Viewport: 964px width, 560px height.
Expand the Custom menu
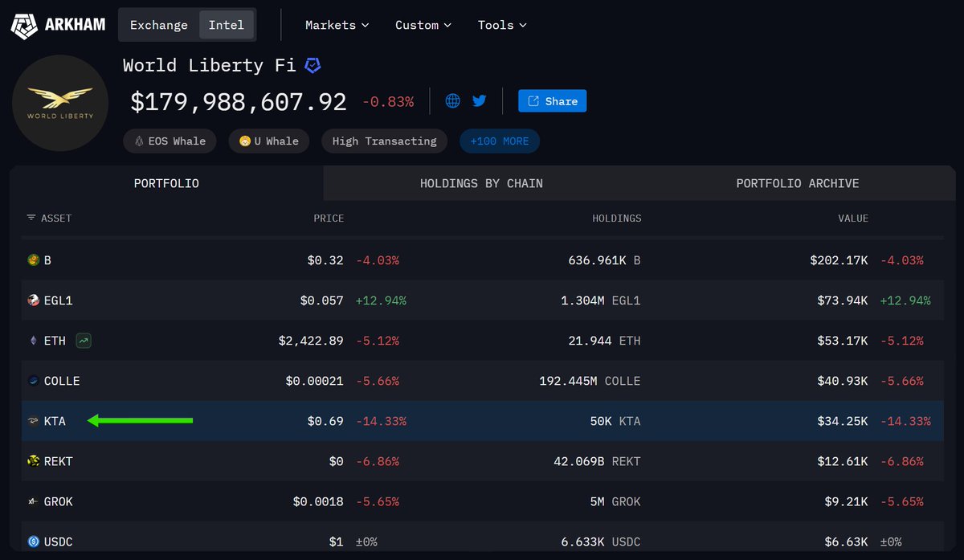423,25
